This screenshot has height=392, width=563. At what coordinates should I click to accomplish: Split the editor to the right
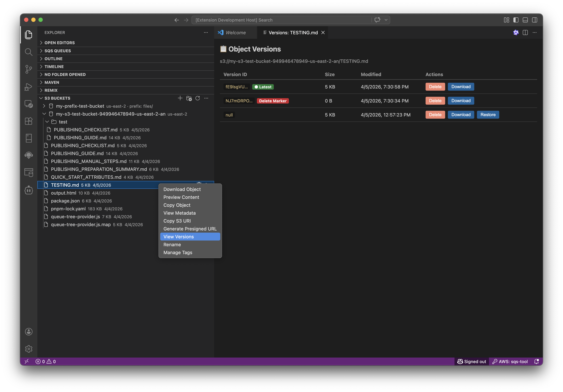pyautogui.click(x=525, y=33)
